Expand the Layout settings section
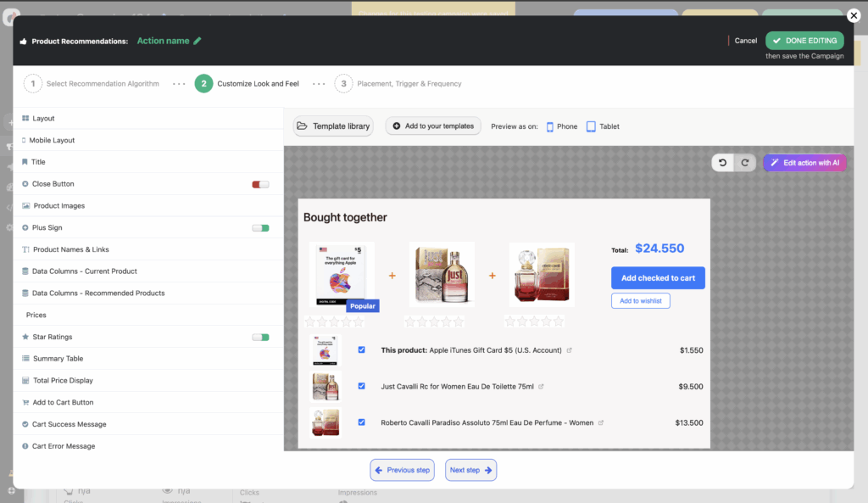868x503 pixels. tap(43, 119)
